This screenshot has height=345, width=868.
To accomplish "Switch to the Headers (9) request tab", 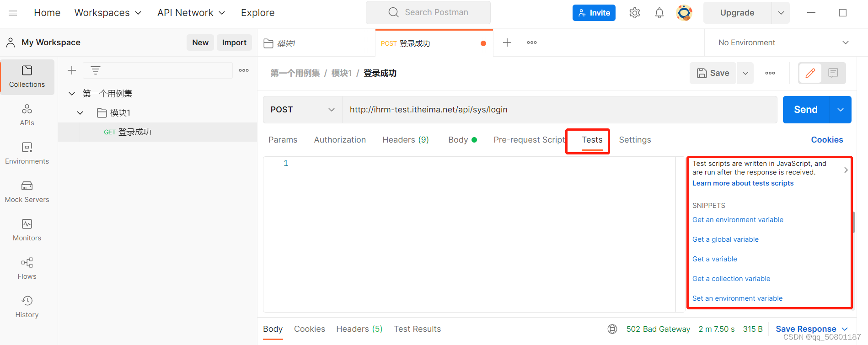I will coord(406,140).
